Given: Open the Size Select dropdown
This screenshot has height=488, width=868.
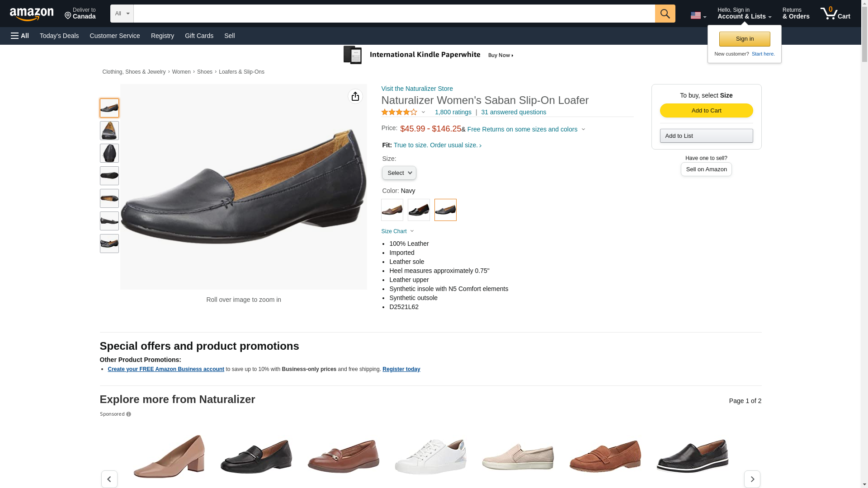Looking at the screenshot, I should [399, 173].
